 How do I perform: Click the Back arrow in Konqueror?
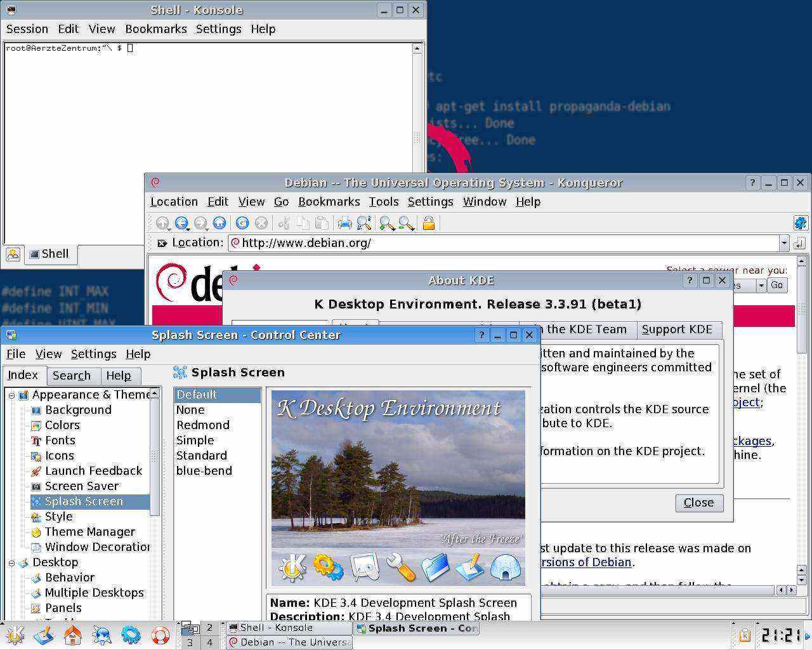click(181, 223)
